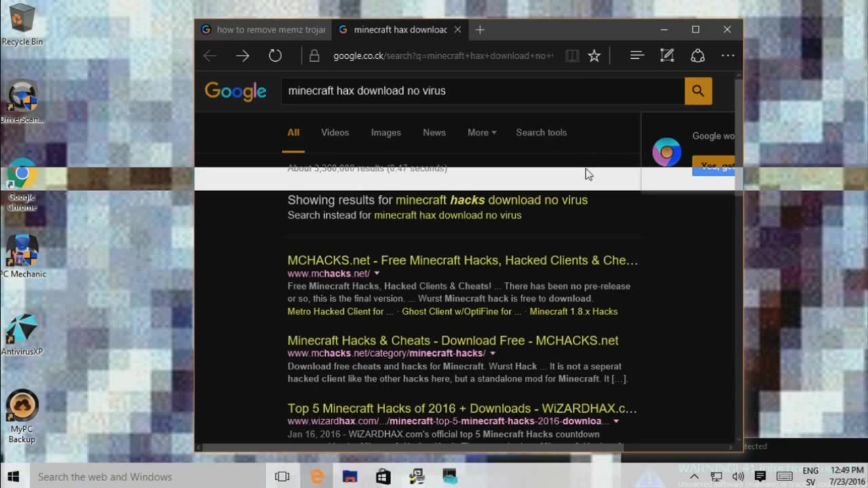This screenshot has height=488, width=868.
Task: Switch to the memz trojan removal tab
Action: [264, 29]
